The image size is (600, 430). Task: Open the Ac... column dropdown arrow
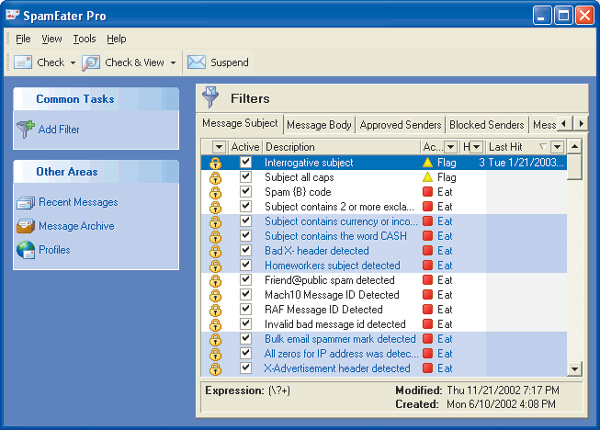(451, 147)
